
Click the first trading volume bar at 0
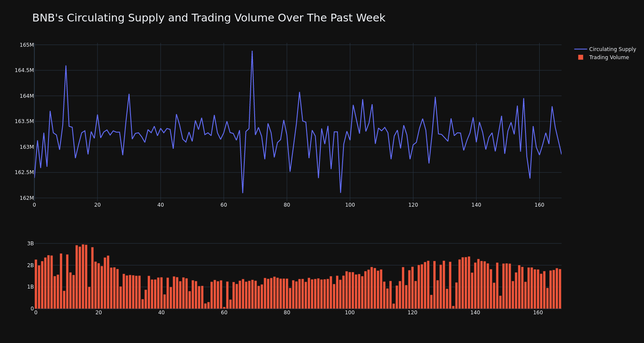pyautogui.click(x=36, y=284)
